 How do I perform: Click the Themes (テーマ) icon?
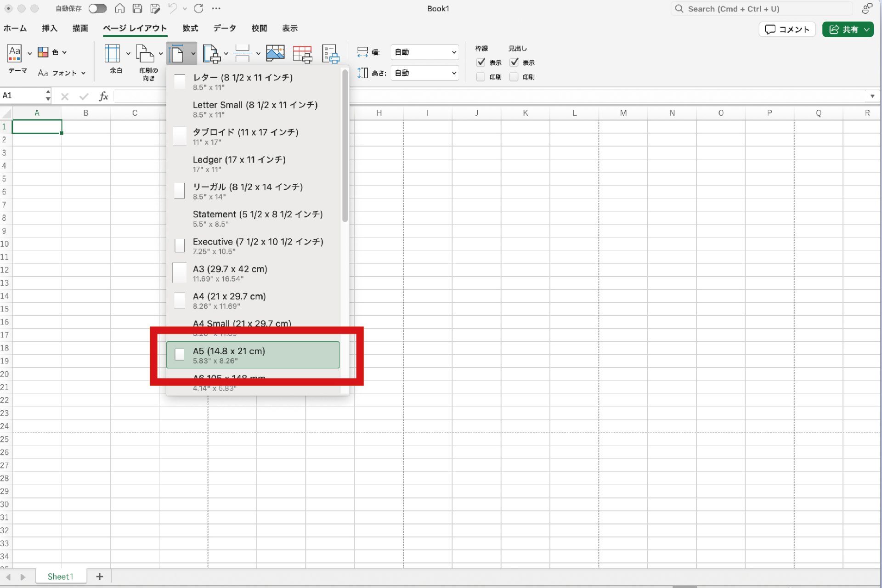[x=15, y=54]
